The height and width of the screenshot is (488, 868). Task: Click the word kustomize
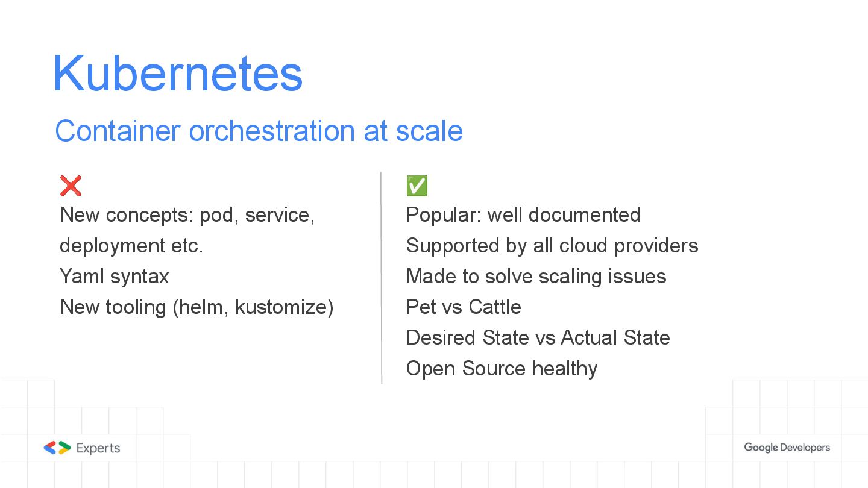pos(281,307)
